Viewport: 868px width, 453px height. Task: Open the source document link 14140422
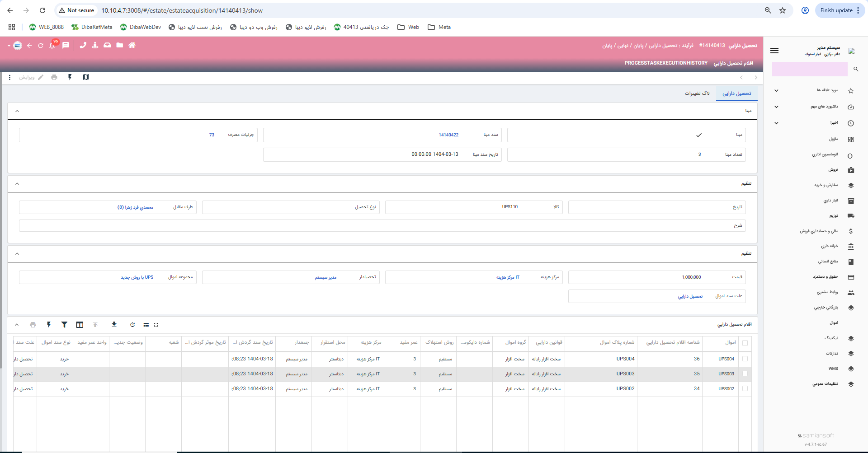448,135
